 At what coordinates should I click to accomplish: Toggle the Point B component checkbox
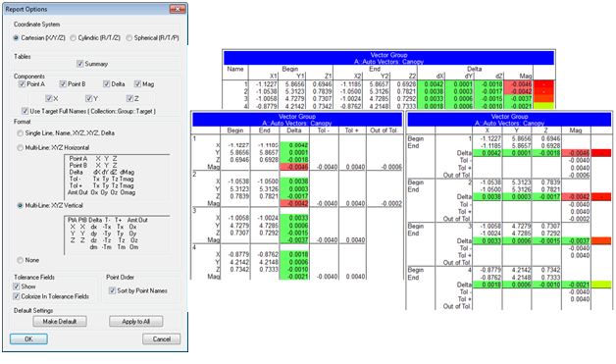coord(63,84)
